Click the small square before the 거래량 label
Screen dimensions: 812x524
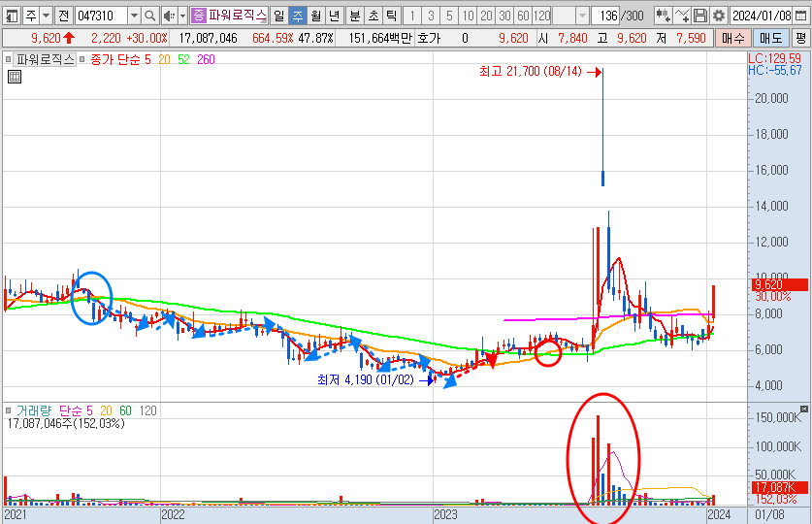click(x=9, y=411)
